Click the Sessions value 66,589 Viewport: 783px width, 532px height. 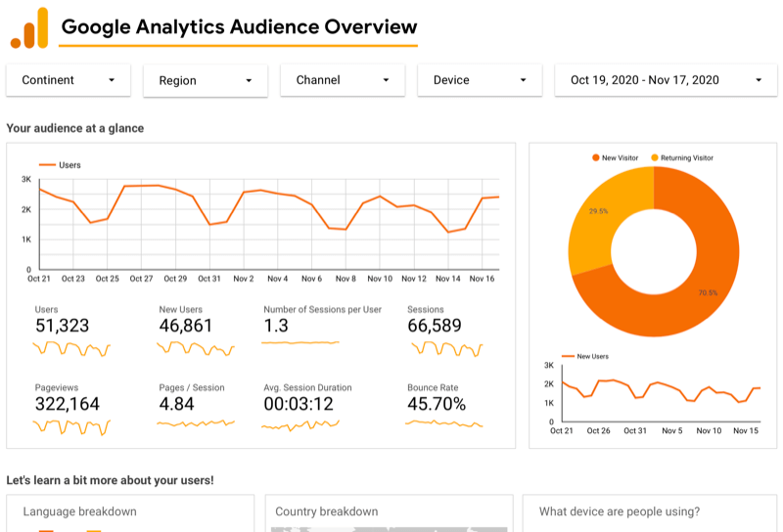tap(435, 326)
